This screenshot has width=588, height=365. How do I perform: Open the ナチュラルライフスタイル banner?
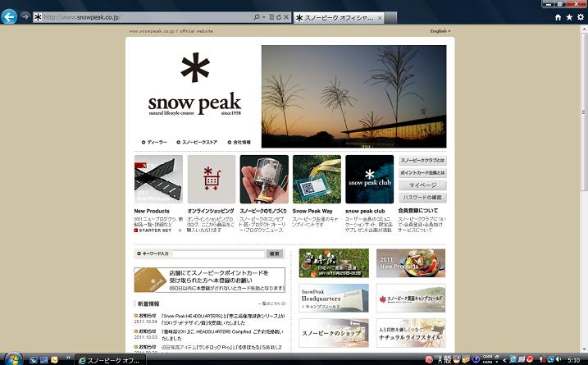tap(411, 333)
